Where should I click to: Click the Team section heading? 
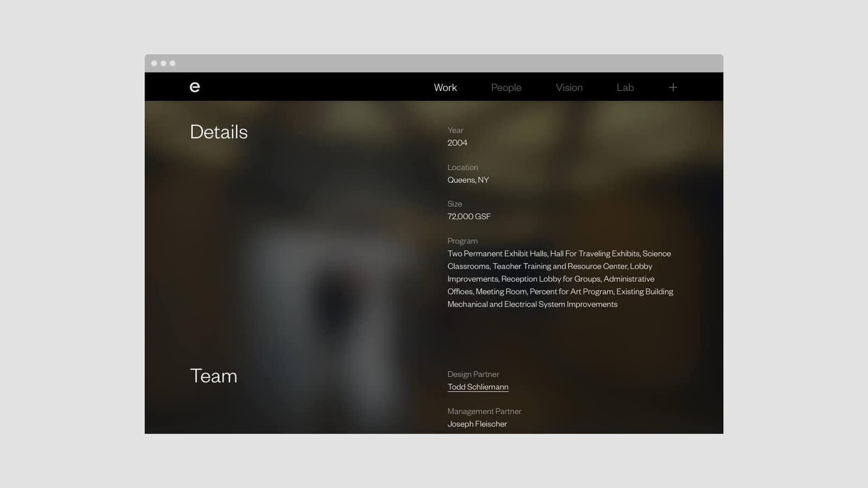(x=213, y=375)
